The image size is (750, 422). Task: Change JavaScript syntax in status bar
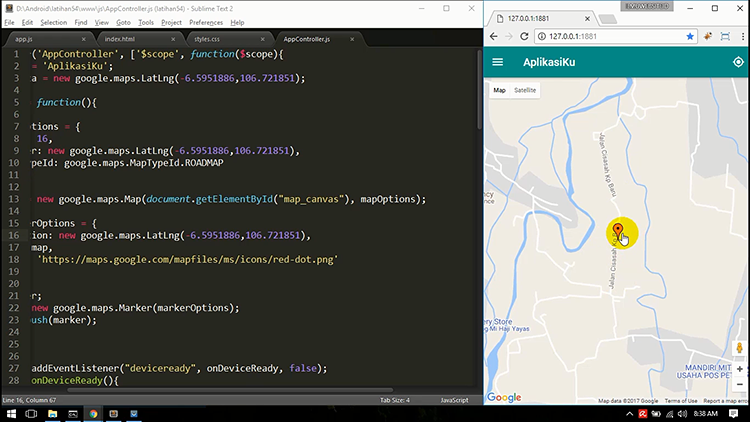coord(454,400)
